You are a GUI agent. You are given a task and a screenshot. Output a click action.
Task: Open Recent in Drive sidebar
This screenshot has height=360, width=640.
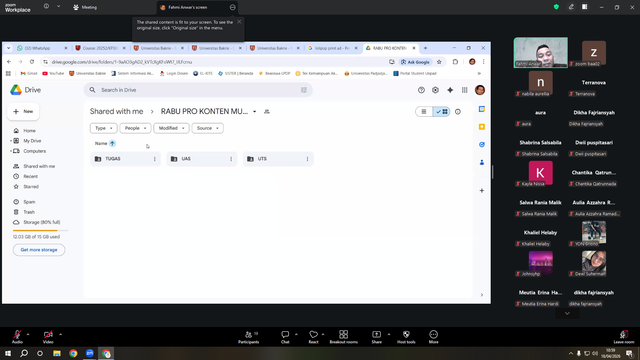pos(30,176)
